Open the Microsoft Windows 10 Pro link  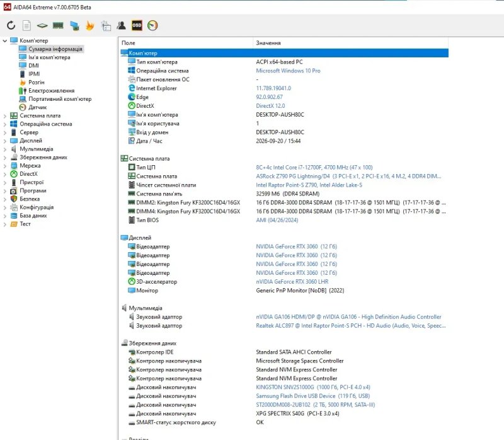(288, 71)
